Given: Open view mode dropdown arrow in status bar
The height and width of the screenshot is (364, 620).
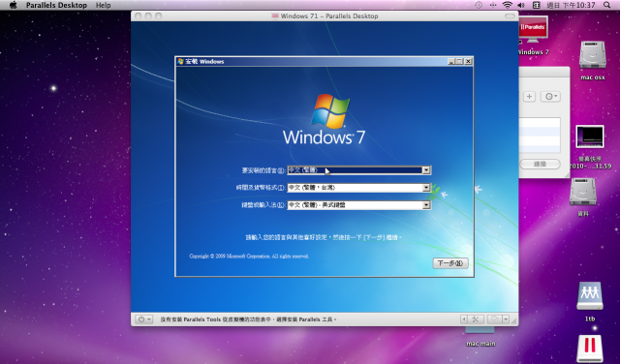Looking at the screenshot, I should pyautogui.click(x=506, y=319).
